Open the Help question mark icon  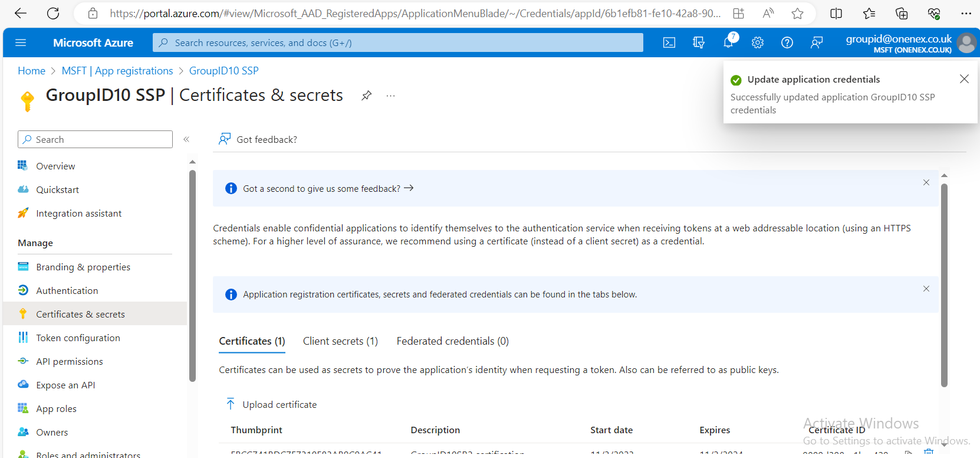[787, 42]
